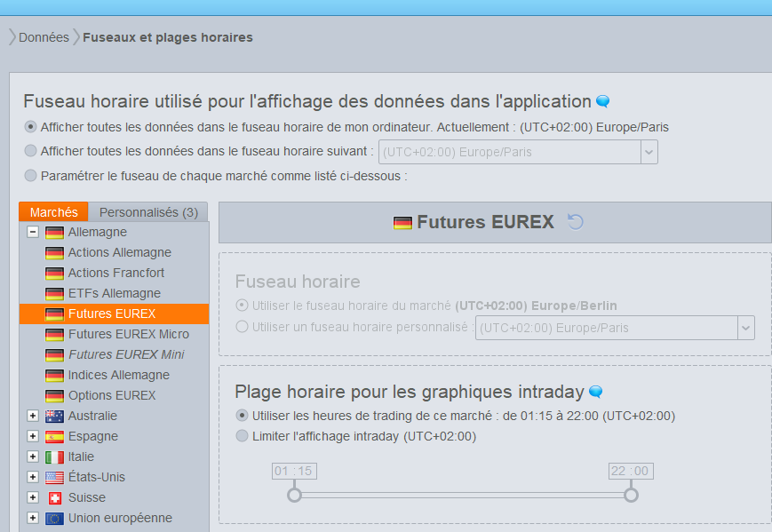
Task: Select Futures EUREX Mini market
Action: (126, 354)
